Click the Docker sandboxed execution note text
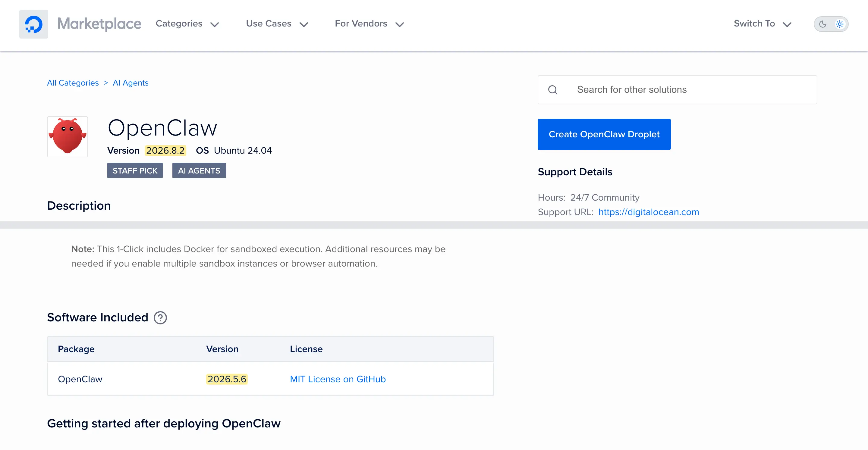This screenshot has width=868, height=450. click(258, 256)
